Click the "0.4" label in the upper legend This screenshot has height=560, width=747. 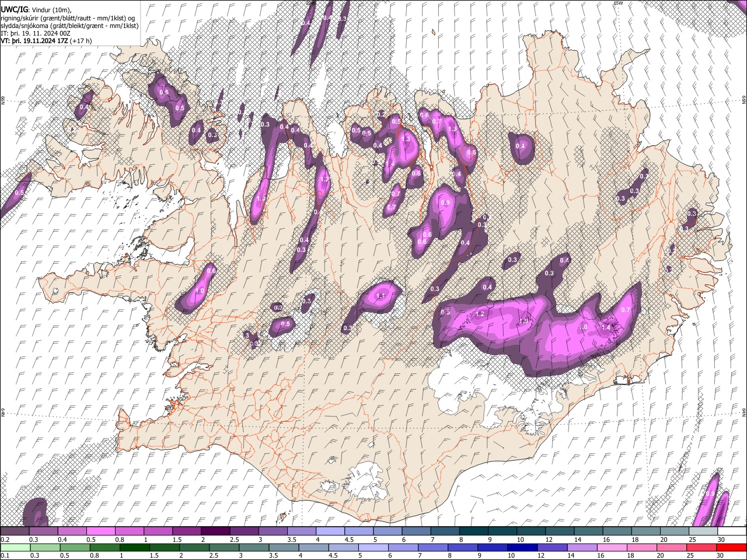[x=61, y=540]
